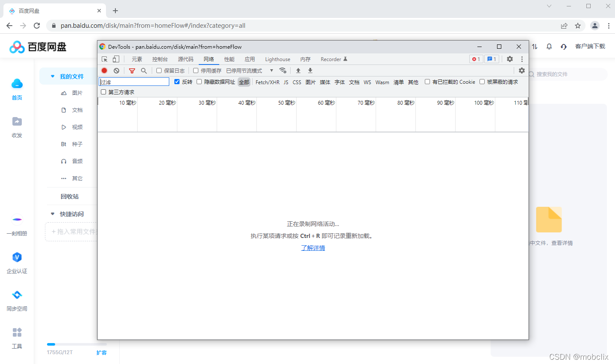Image resolution: width=615 pixels, height=364 pixels.
Task: Filter requests by Fetch/XHR
Action: click(x=268, y=82)
